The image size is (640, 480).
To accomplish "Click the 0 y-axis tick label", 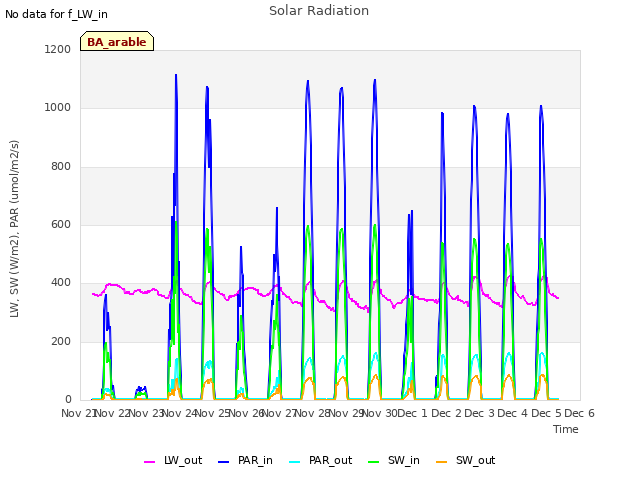I will (x=68, y=400).
